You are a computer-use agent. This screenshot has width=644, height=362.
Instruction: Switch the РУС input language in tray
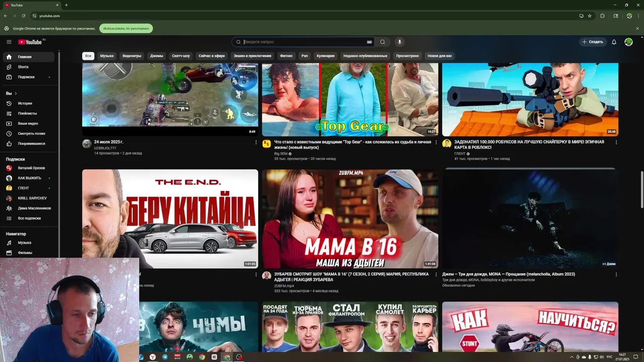coord(609,357)
